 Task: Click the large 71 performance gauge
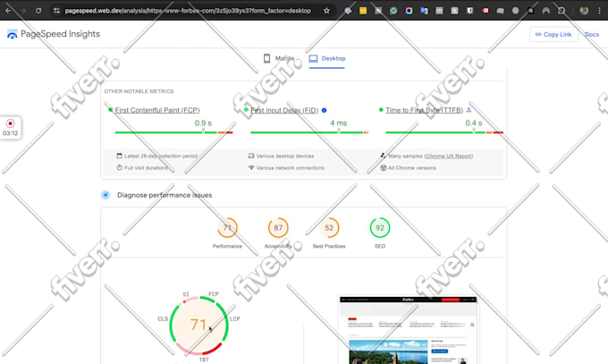198,326
